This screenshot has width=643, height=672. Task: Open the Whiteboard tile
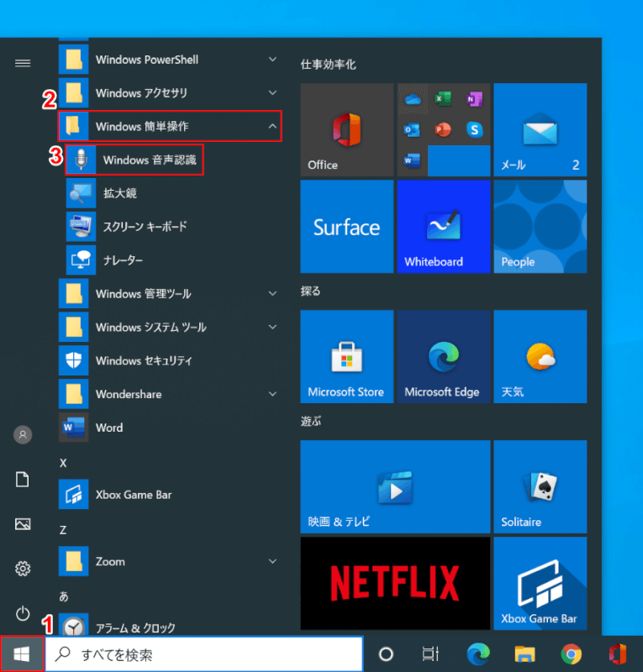(444, 226)
